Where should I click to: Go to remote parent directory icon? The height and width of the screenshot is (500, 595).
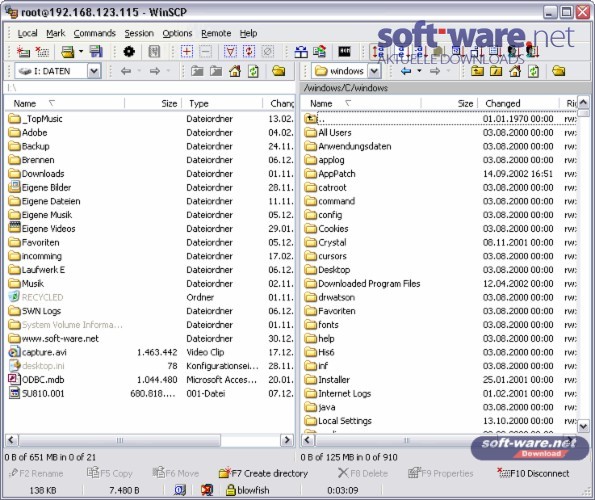click(477, 71)
